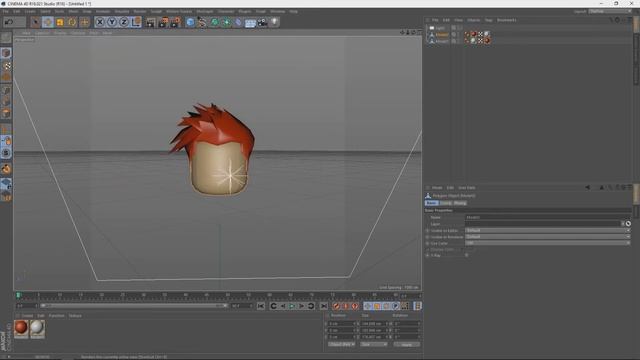Open the Window menu in menu bar
The width and height of the screenshot is (640, 360).
point(278,11)
